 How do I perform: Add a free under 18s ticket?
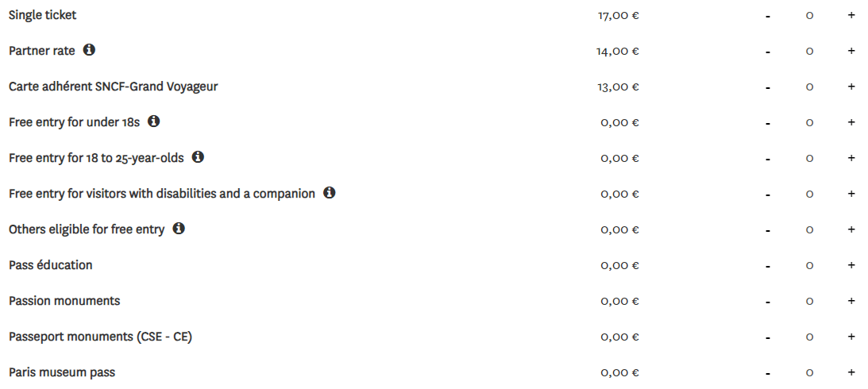click(x=851, y=122)
